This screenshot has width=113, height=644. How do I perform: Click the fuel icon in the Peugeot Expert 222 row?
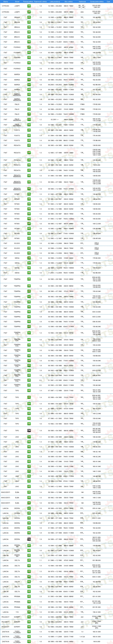(29, 617)
